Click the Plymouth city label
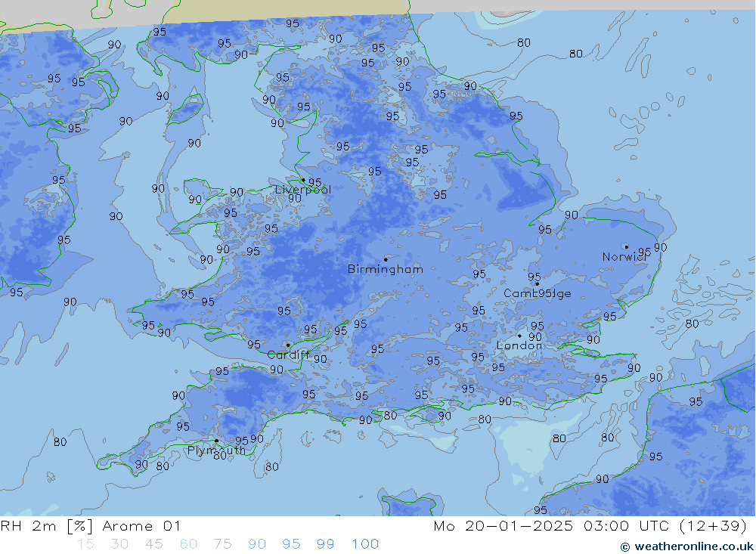756x554 pixels. click(x=216, y=450)
